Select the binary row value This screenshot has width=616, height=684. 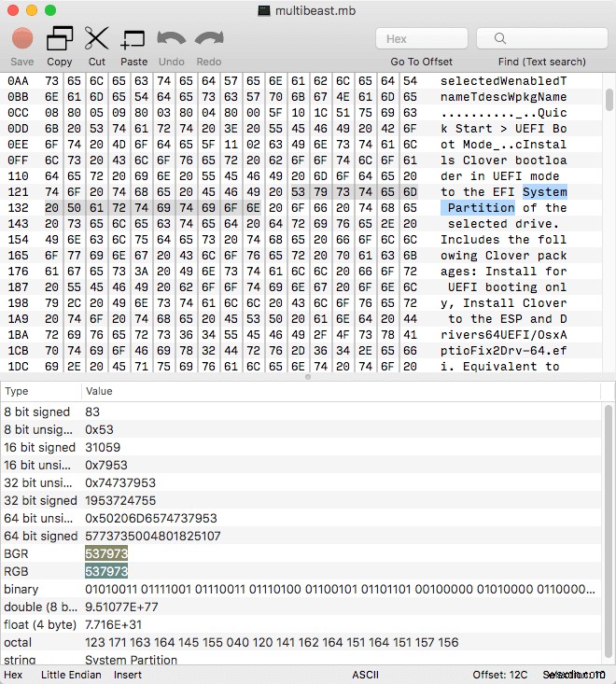pos(341,589)
